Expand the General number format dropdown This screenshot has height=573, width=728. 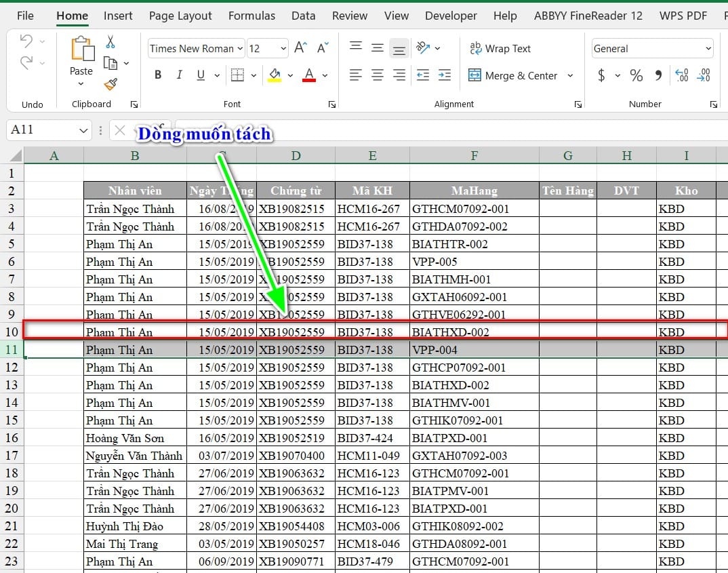tap(708, 48)
